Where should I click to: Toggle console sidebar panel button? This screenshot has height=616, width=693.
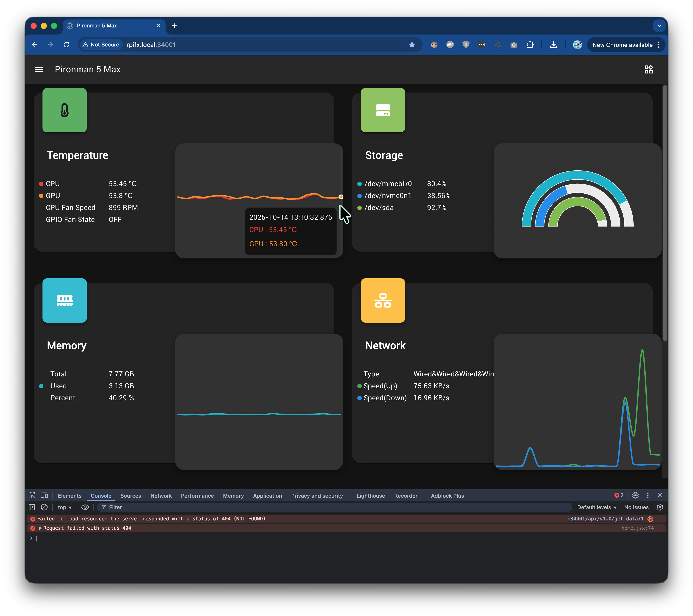(x=32, y=507)
